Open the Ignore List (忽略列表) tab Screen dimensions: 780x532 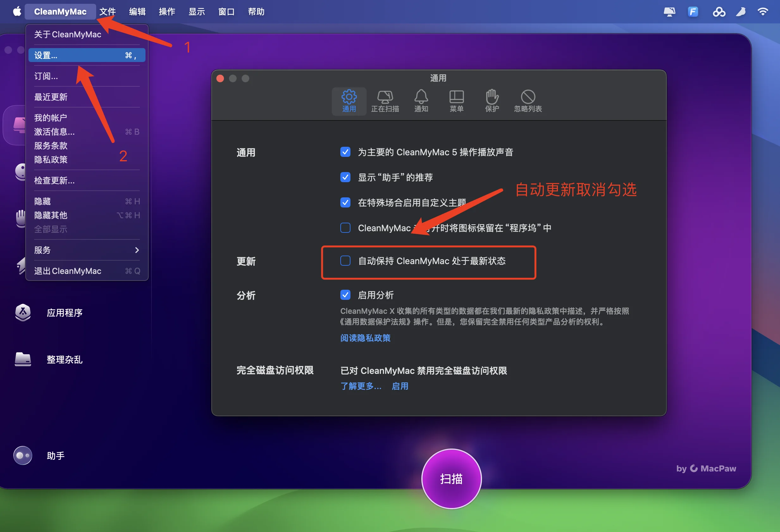(x=528, y=101)
